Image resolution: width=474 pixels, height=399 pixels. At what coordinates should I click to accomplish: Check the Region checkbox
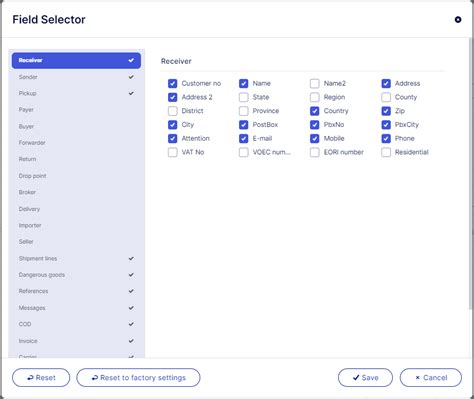(x=315, y=97)
